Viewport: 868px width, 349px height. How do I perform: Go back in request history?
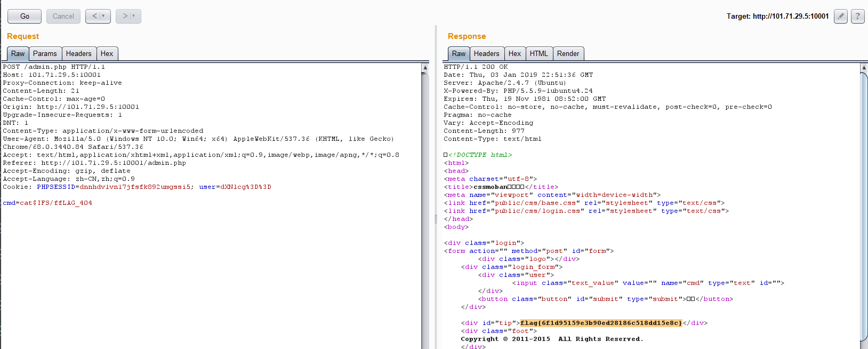(94, 16)
